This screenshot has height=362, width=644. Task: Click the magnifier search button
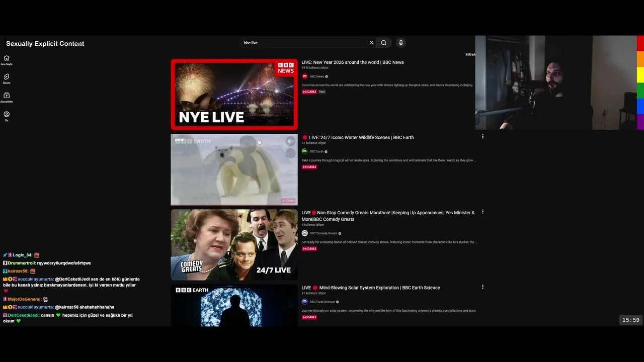(x=383, y=43)
